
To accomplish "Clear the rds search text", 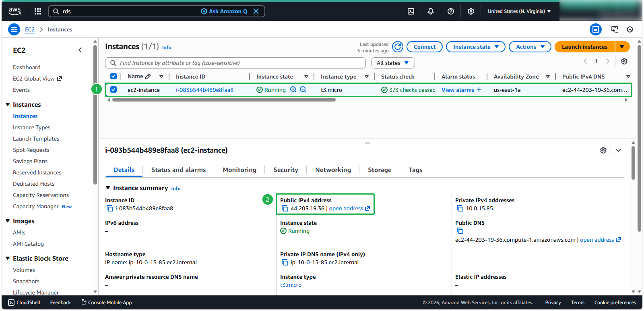I will pyautogui.click(x=256, y=11).
